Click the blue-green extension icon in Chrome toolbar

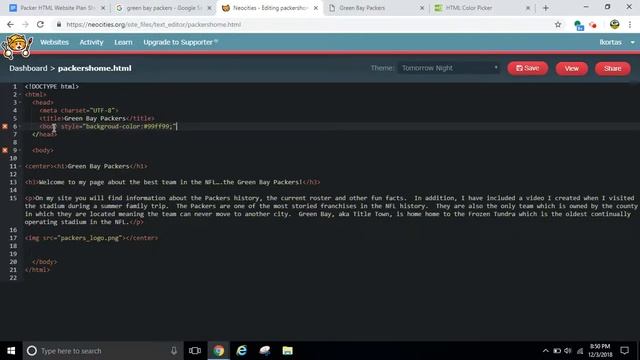[579, 25]
